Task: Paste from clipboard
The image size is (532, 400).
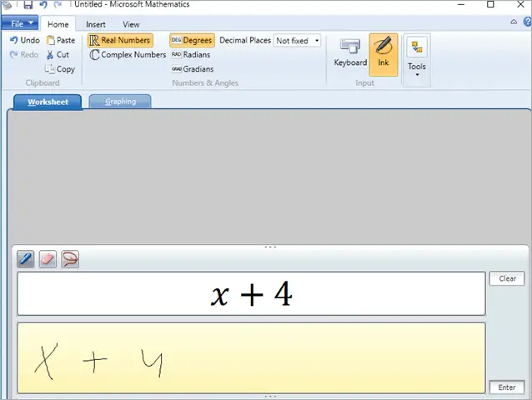Action: [61, 40]
